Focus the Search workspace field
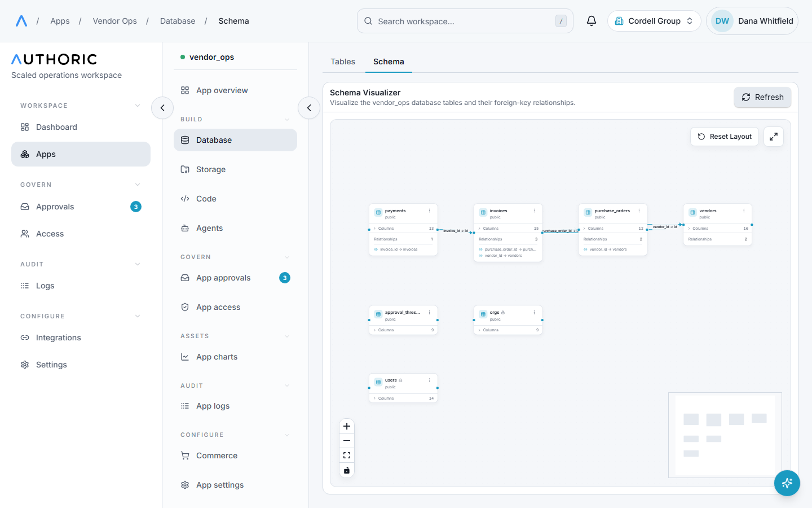The image size is (812, 508). coord(465,21)
